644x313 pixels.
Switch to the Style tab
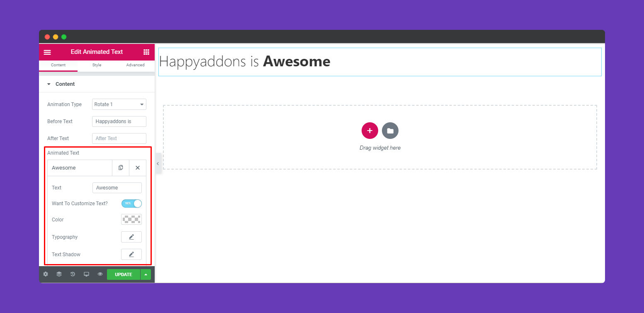(97, 65)
